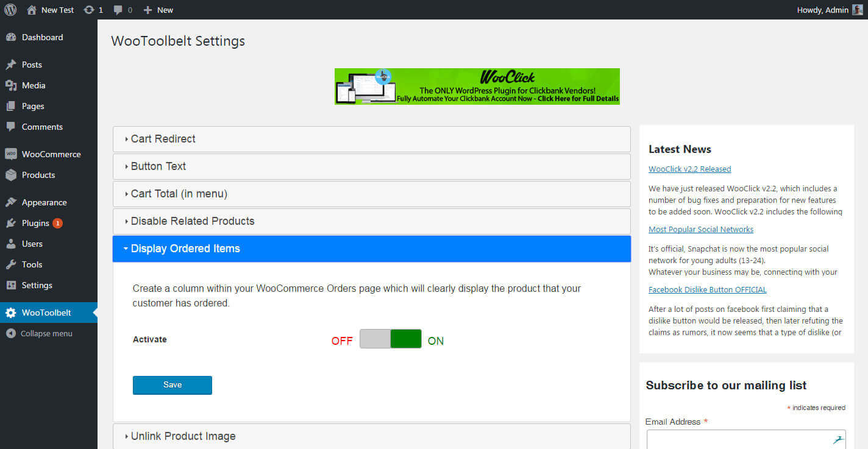Click the icon inside the Email Address field
This screenshot has height=449, width=868.
click(838, 439)
